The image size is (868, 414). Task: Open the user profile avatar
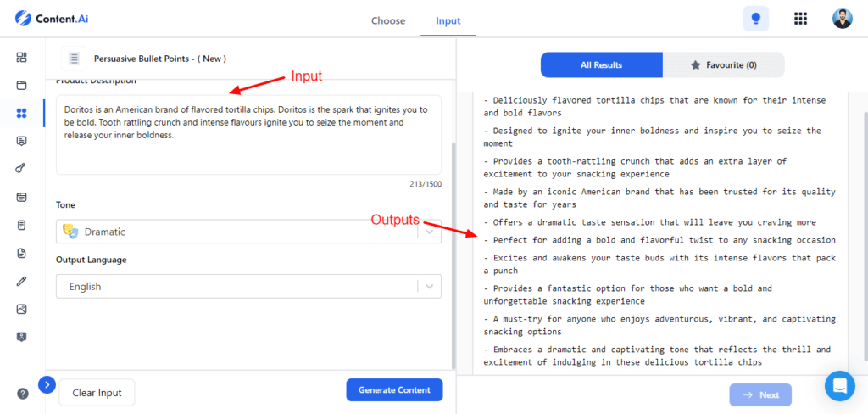[x=842, y=19]
